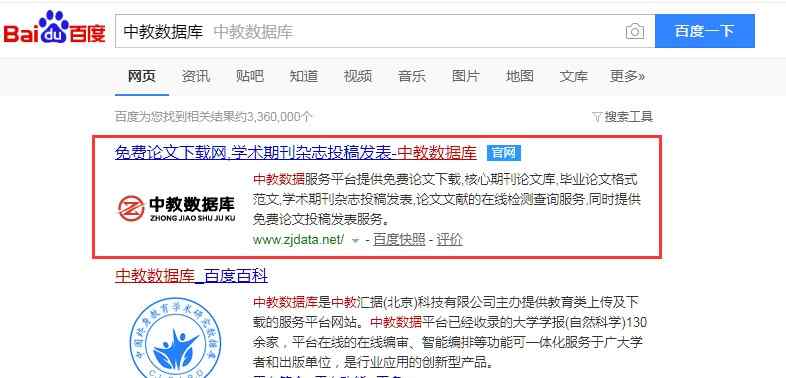Select the 网页 tab
Viewport: 786px width, 378px height.
(142, 76)
